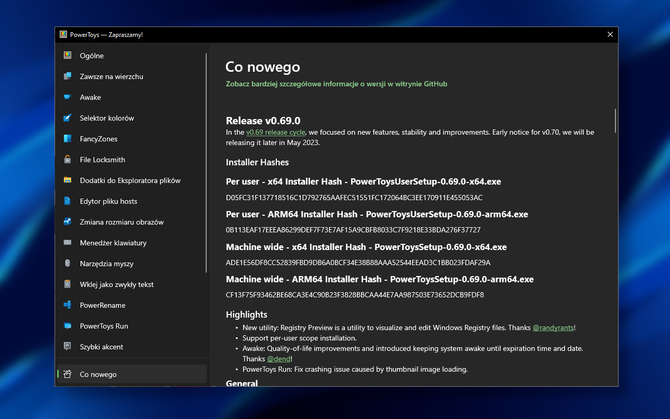Image resolution: width=670 pixels, height=419 pixels.
Task: Select the PowerRename icon
Action: click(x=67, y=305)
